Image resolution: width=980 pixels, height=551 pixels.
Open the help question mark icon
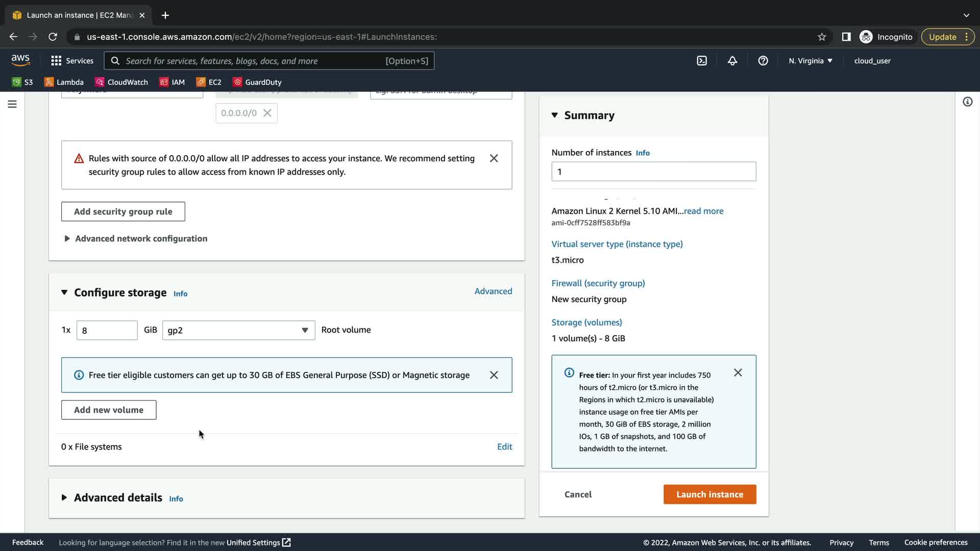763,61
